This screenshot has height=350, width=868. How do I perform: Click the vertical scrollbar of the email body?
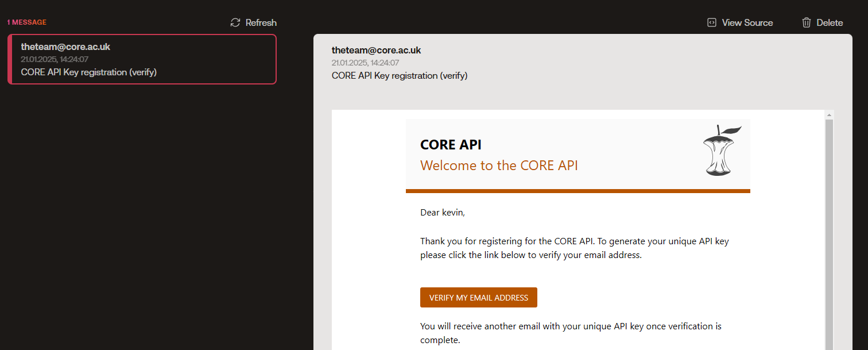828,230
